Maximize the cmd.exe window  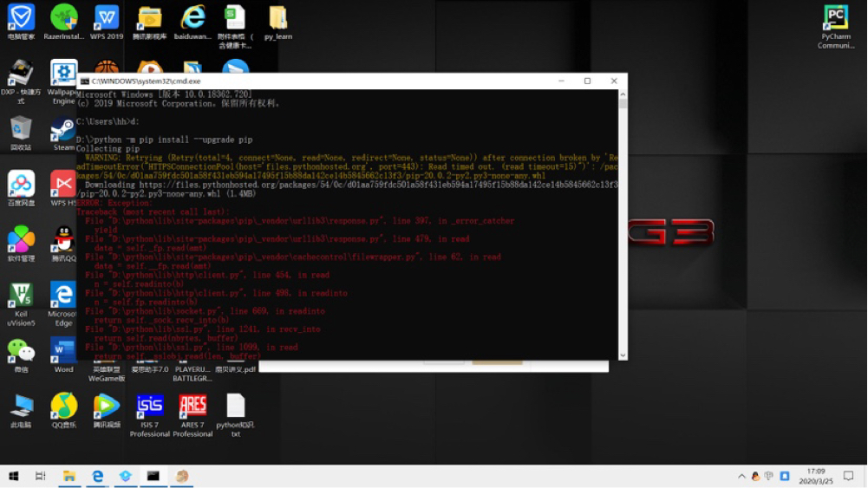click(x=587, y=81)
